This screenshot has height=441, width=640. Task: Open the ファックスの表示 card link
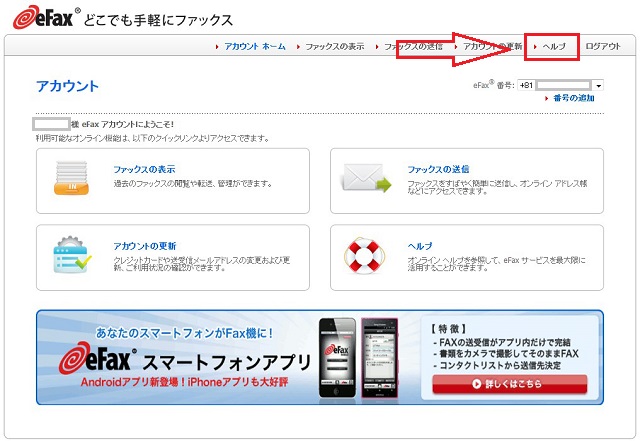click(x=144, y=169)
